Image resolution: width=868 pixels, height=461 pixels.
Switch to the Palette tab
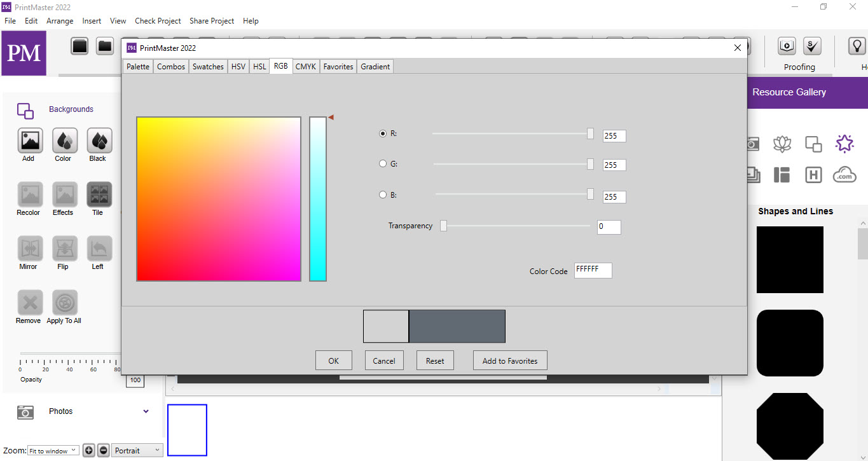138,66
